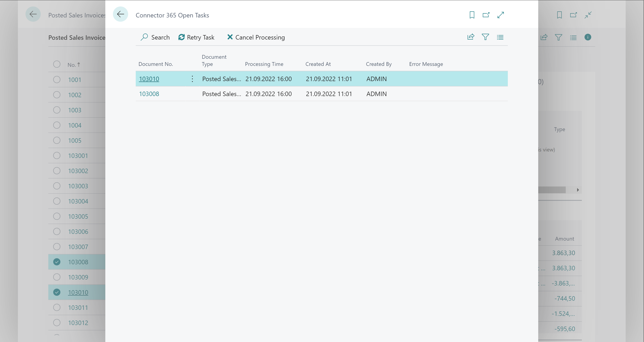Click Search in Open Tasks toolbar
Screen dimensions: 644x342
coord(155,37)
